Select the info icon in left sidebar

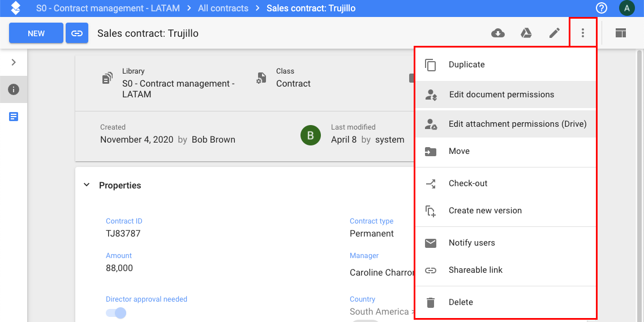(x=14, y=89)
